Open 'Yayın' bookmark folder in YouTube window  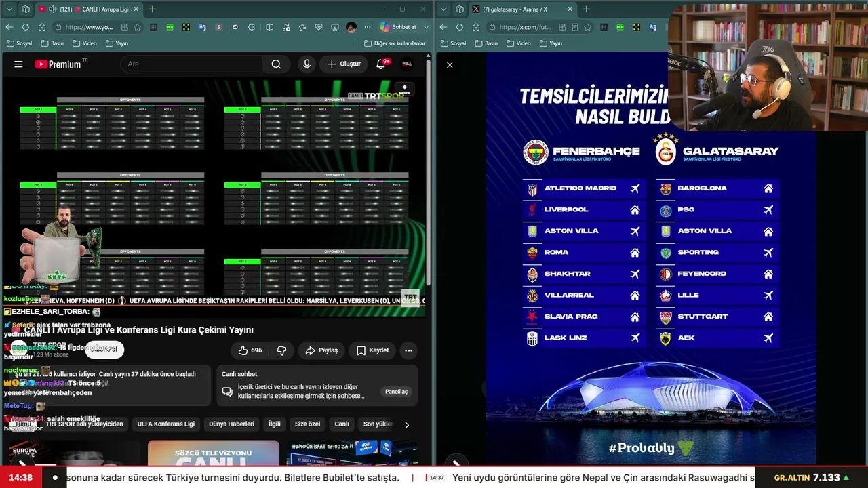[x=116, y=43]
